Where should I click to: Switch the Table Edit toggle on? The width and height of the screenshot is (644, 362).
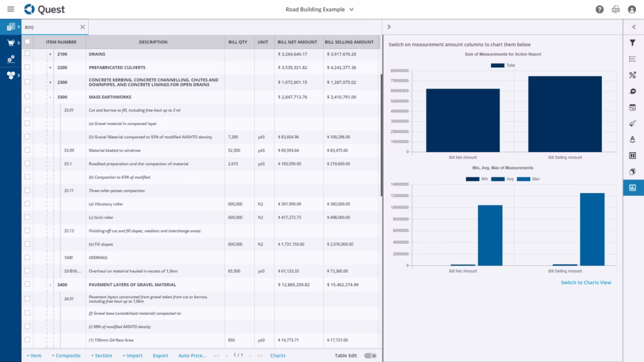tap(370, 356)
